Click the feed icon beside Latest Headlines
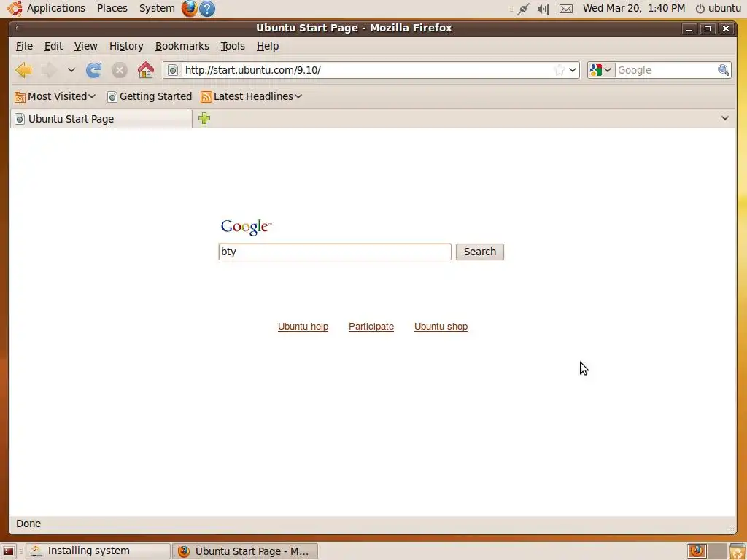This screenshot has width=747, height=560. pos(206,97)
